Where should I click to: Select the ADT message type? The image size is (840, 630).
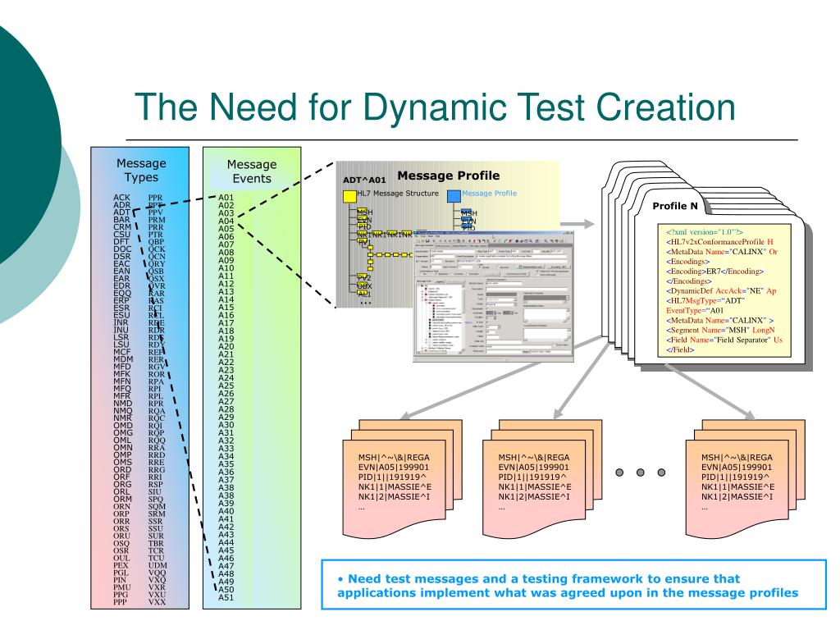(x=121, y=212)
